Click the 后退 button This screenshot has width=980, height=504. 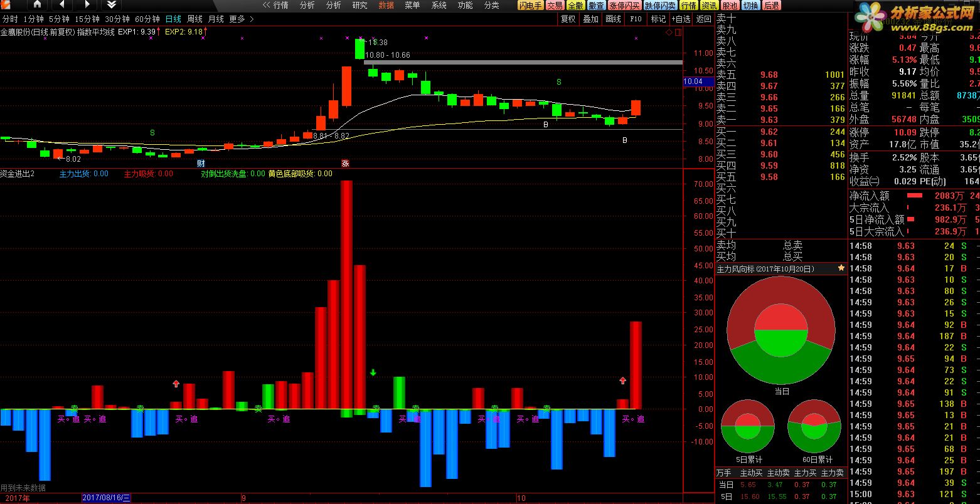tap(771, 6)
